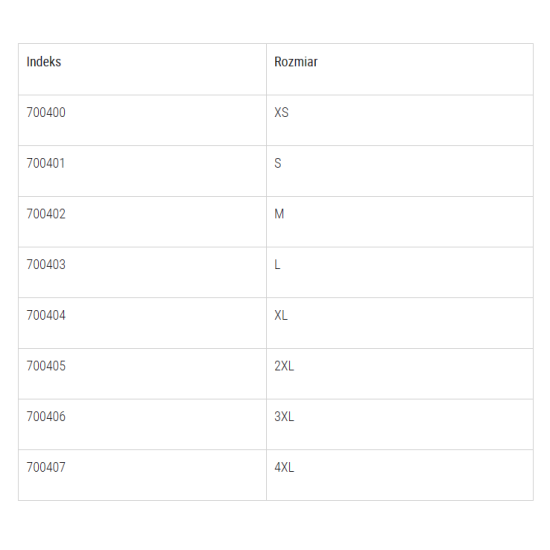Select the Rozmiar header text
The image size is (550, 550).
[x=296, y=62]
